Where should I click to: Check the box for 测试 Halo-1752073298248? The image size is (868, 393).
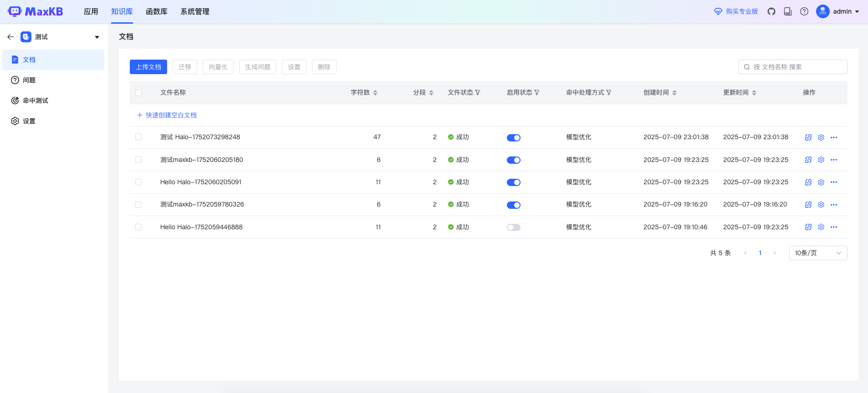138,137
